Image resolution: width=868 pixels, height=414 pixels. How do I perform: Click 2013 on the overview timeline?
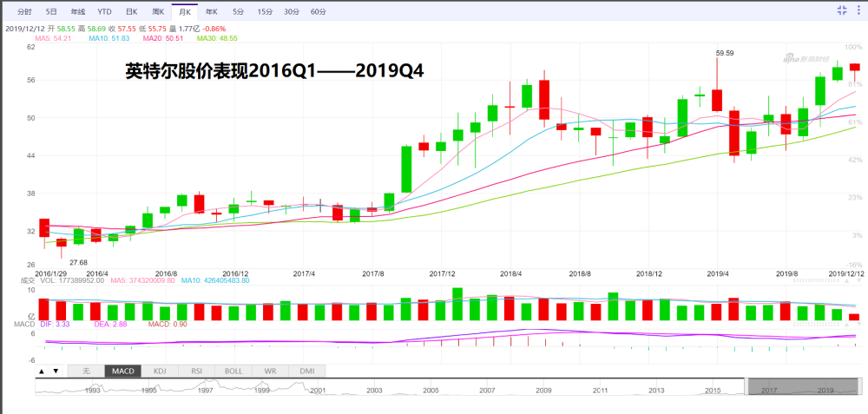[x=656, y=391]
